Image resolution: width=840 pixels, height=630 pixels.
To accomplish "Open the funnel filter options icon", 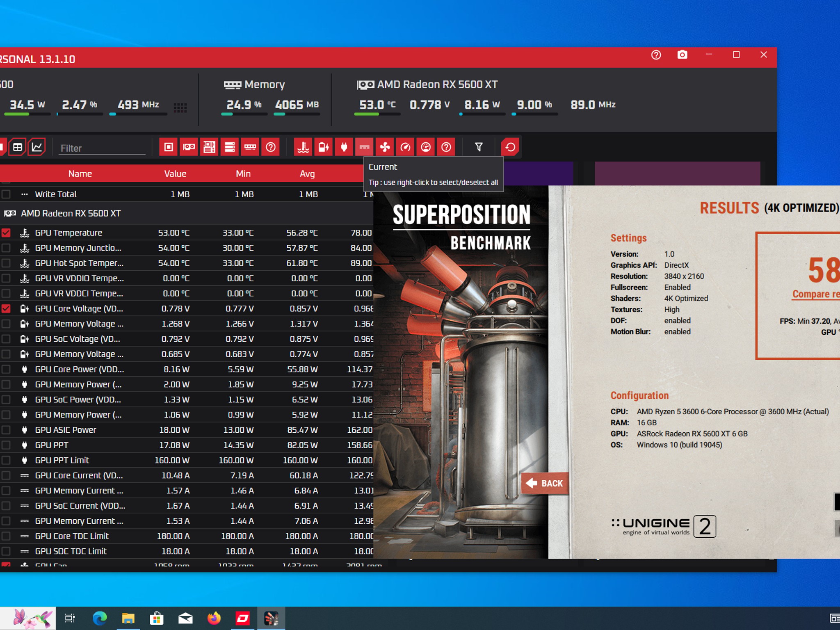I will pyautogui.click(x=479, y=147).
